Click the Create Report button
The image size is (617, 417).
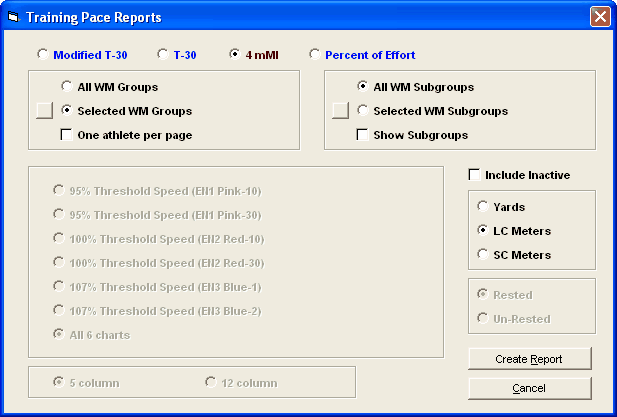pyautogui.click(x=530, y=358)
